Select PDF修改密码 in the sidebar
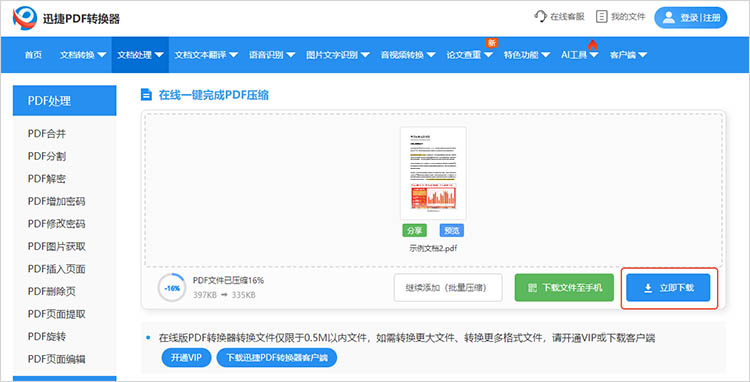The height and width of the screenshot is (382, 750). [56, 224]
